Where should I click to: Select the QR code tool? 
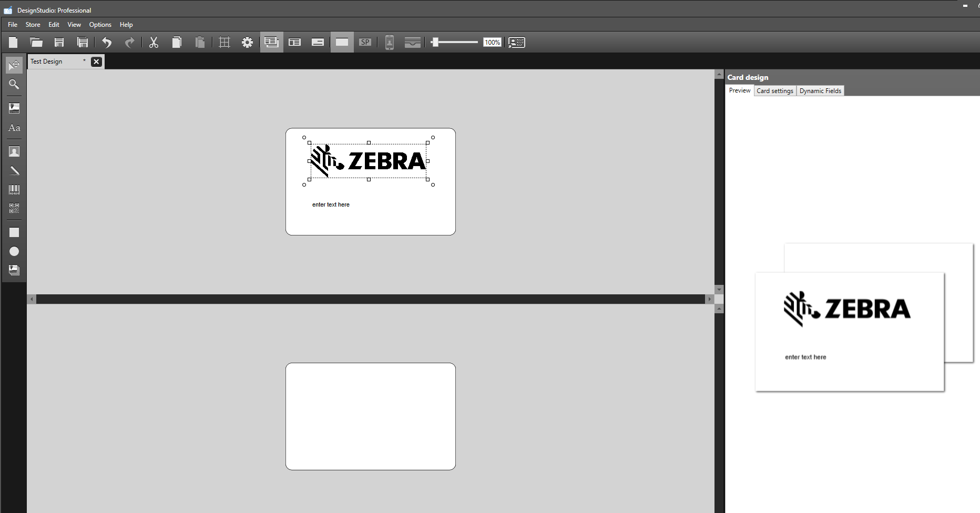pos(14,209)
